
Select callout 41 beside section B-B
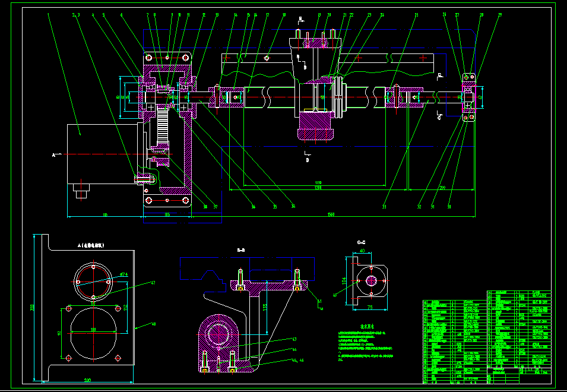[319, 301]
